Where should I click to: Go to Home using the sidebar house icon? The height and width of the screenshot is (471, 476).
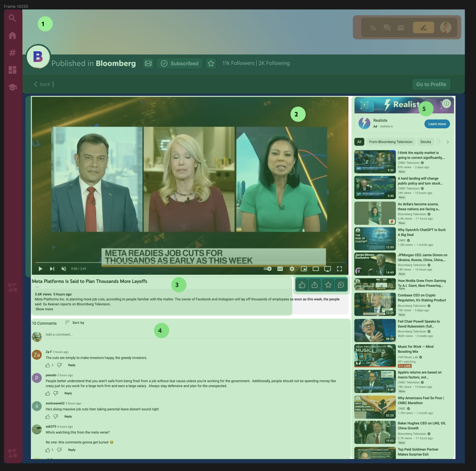(12, 35)
